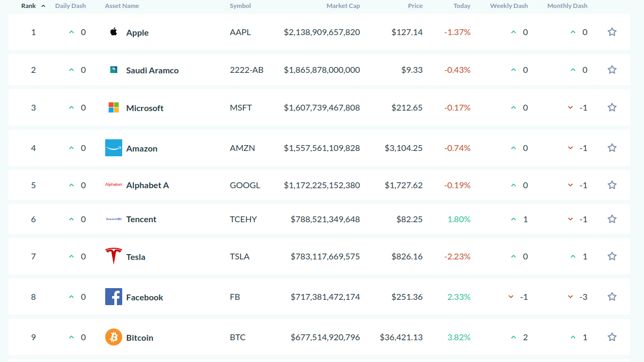Click the Tencent logo icon
The width and height of the screenshot is (644, 362).
(x=114, y=219)
